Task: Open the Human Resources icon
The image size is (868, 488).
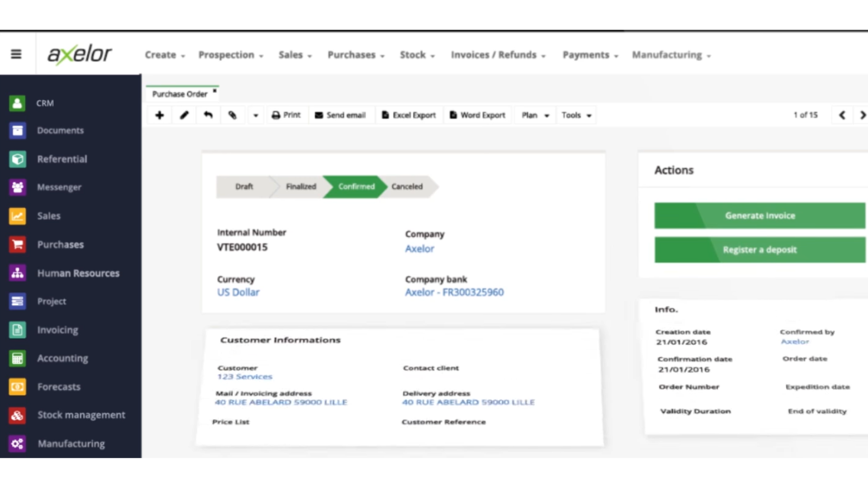Action: click(17, 273)
